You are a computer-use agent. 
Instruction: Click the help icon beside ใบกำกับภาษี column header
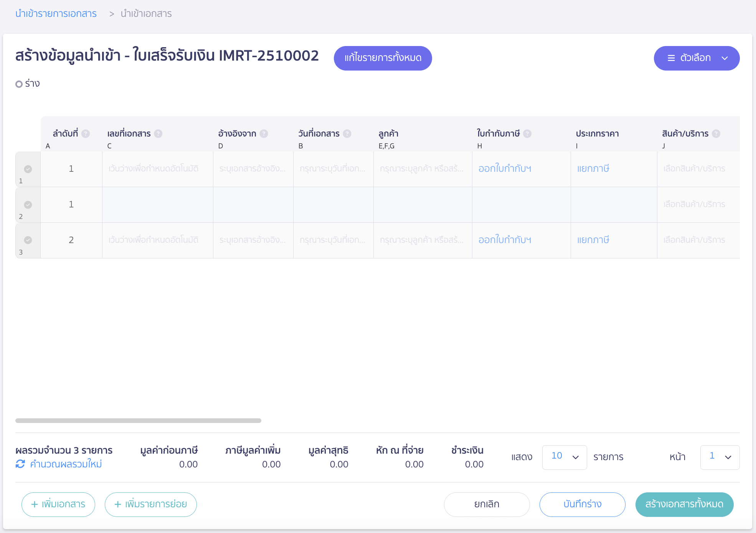(528, 133)
